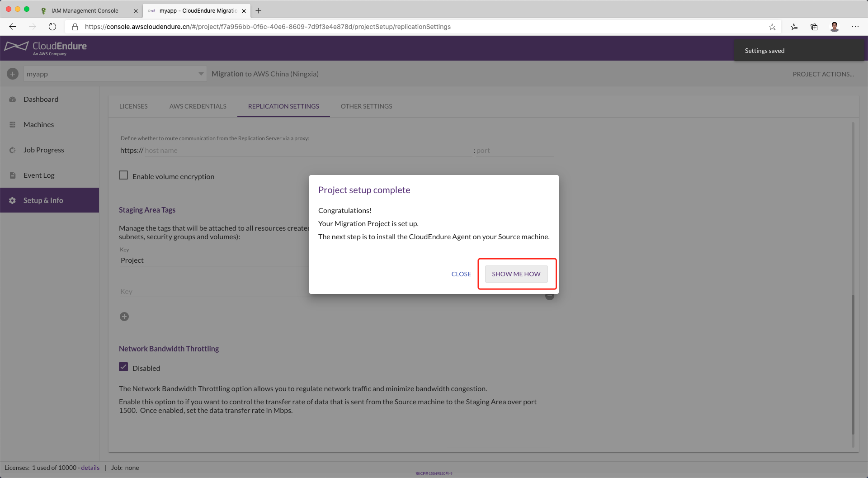Open the PROJECT ACTIONS menu

point(823,74)
